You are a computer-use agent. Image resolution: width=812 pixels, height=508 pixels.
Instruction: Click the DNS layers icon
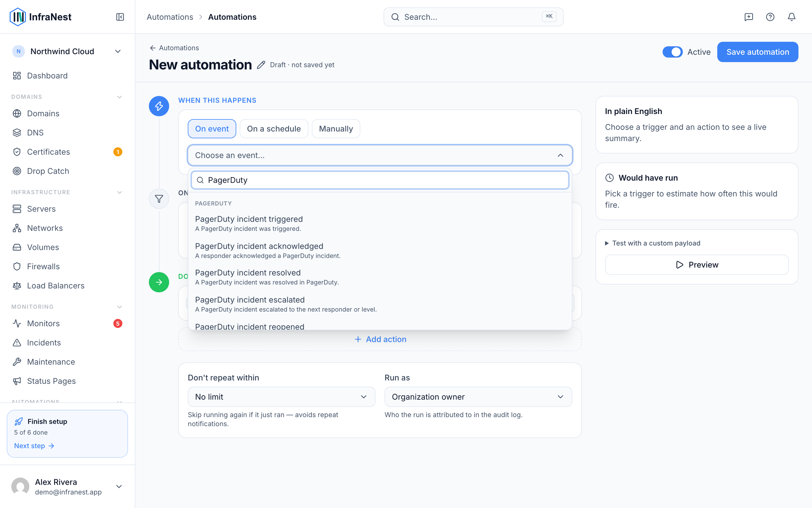[x=17, y=133]
